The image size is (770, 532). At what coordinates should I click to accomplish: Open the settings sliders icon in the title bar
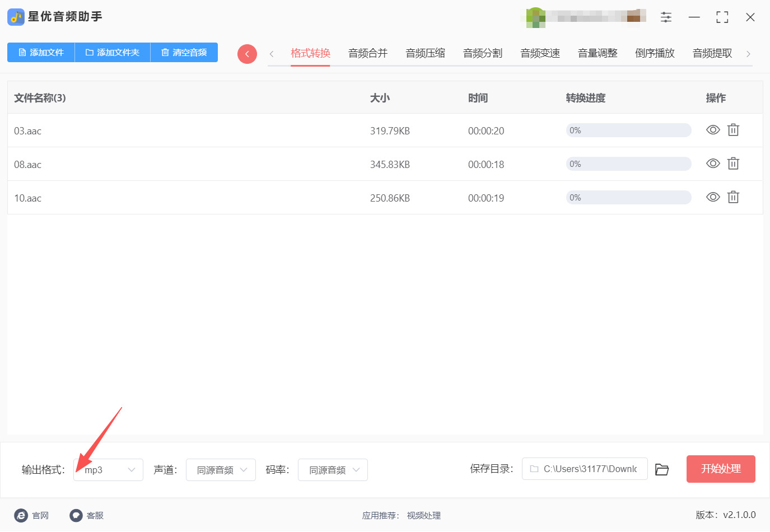pyautogui.click(x=666, y=17)
